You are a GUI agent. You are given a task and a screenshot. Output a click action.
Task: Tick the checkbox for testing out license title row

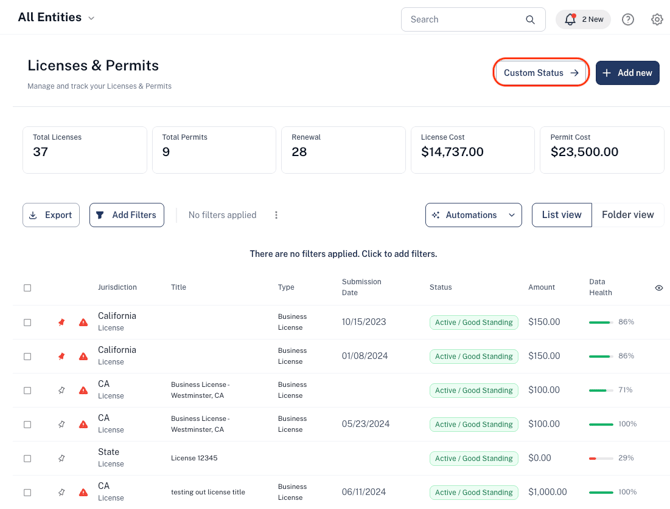(27, 492)
